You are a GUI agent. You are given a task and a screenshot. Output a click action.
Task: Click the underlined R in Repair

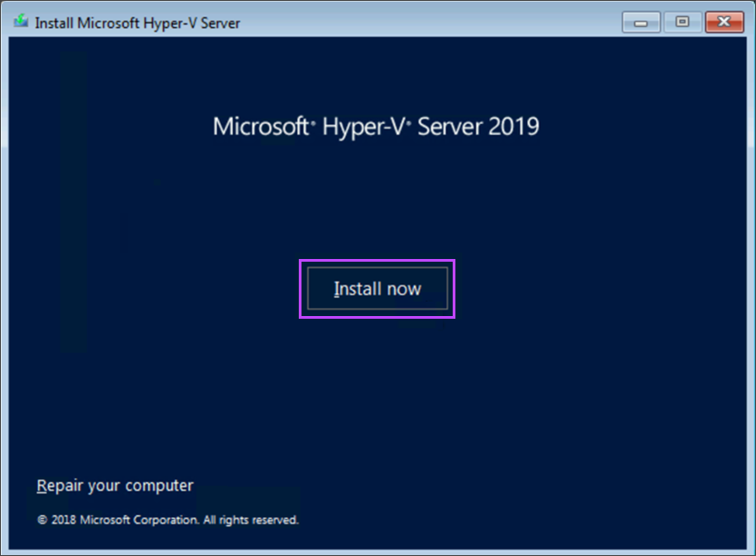click(x=42, y=486)
